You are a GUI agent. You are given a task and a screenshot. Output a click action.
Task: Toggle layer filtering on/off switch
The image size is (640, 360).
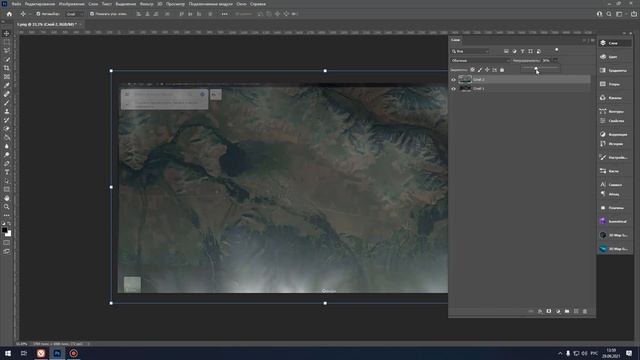coord(556,50)
